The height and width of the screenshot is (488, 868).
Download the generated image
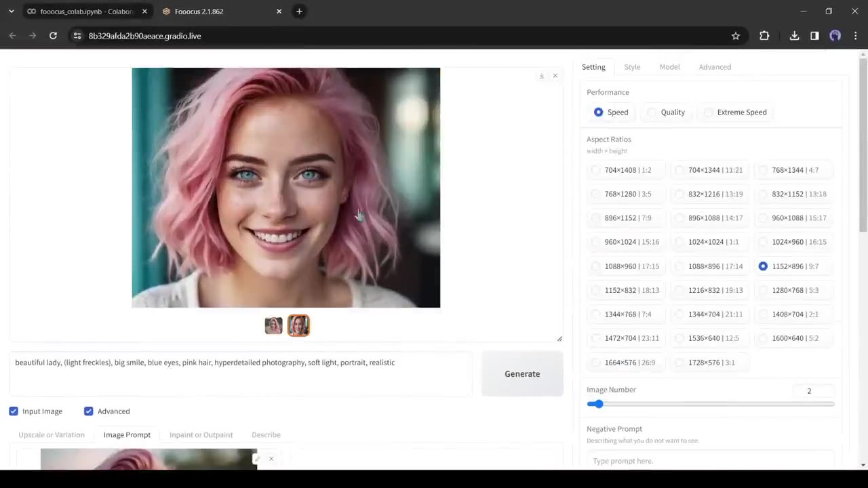[542, 76]
